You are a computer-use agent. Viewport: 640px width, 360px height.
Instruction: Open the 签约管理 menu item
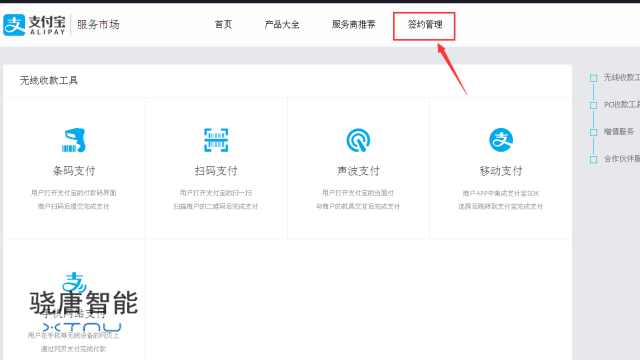(424, 24)
